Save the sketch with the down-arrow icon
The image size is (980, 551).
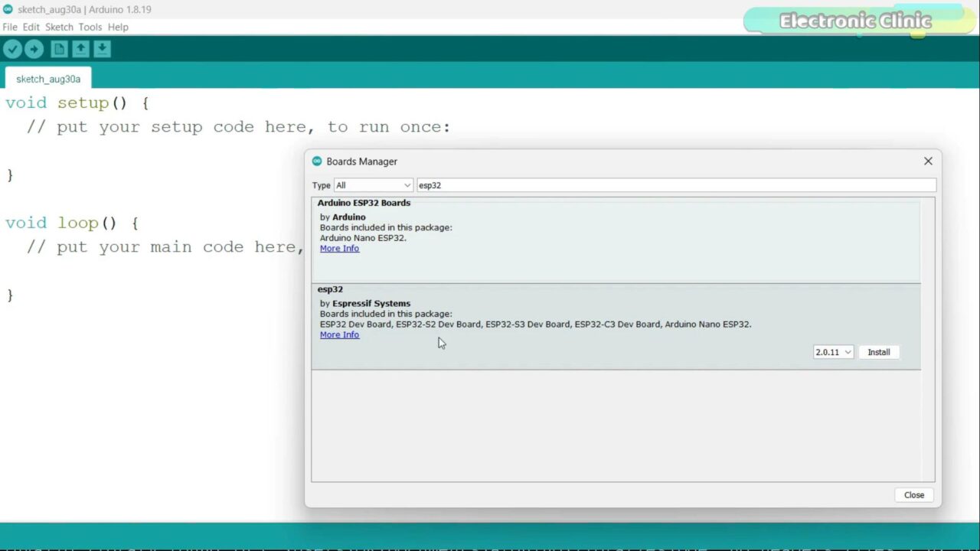tap(102, 50)
